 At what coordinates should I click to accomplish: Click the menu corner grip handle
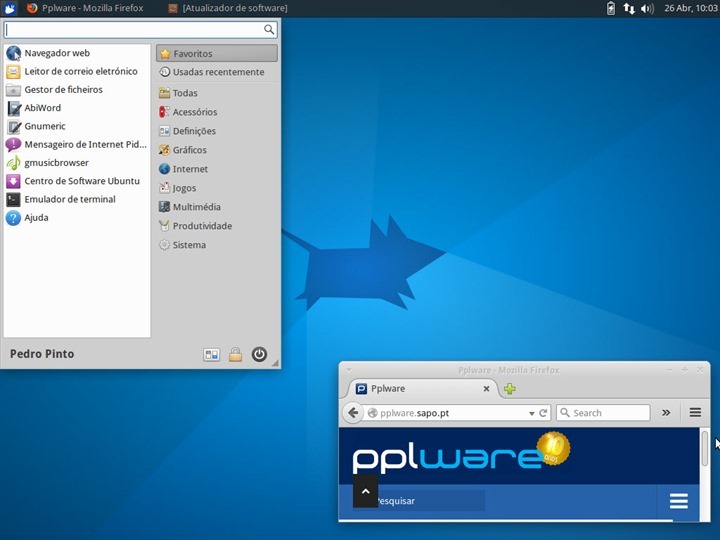(275, 363)
